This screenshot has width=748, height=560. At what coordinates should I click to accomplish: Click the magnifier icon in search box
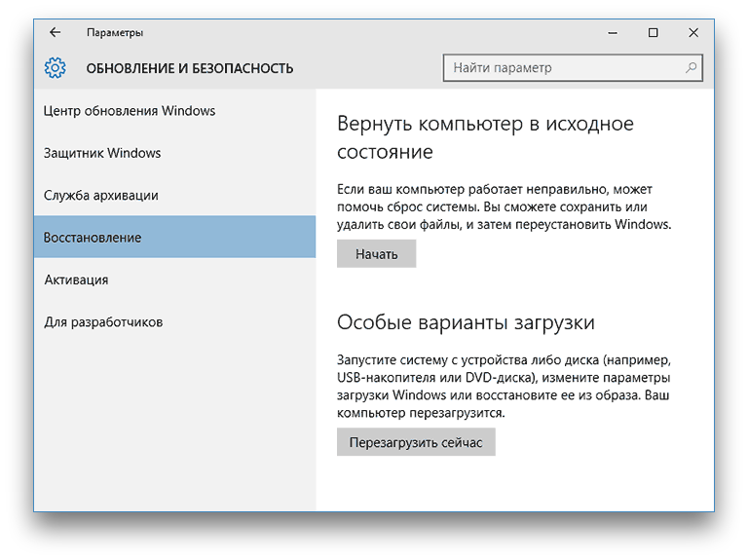click(x=691, y=68)
